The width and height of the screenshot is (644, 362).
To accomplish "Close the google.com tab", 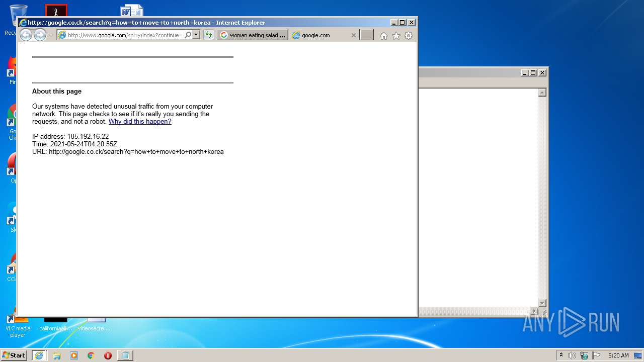I will (x=353, y=35).
